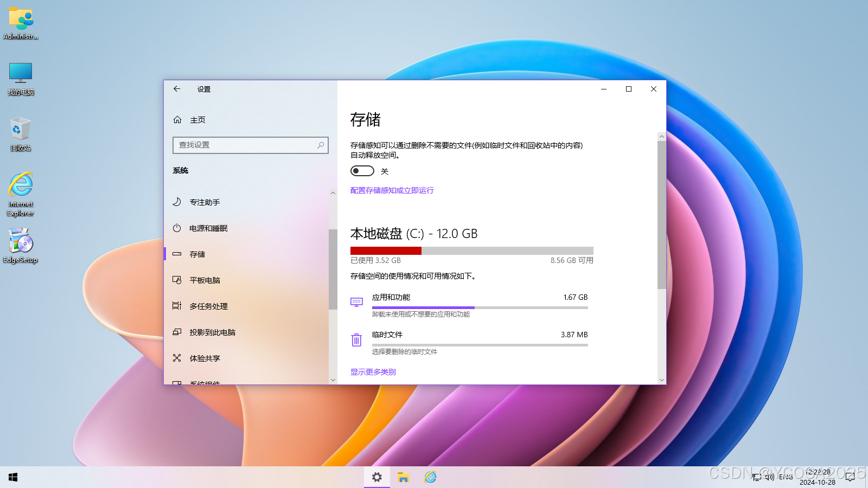Click the network icon in system tray

click(757, 477)
